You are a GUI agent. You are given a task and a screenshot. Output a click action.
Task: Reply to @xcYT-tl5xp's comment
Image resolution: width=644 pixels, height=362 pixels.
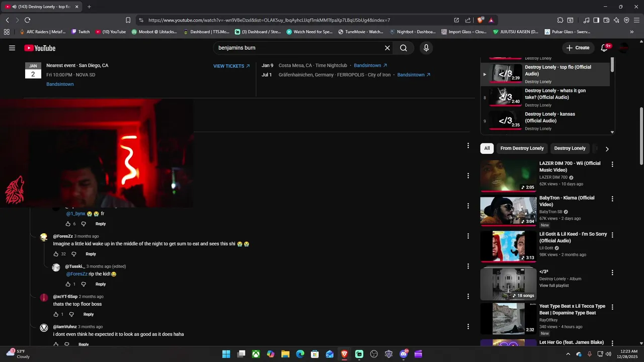tap(89, 314)
